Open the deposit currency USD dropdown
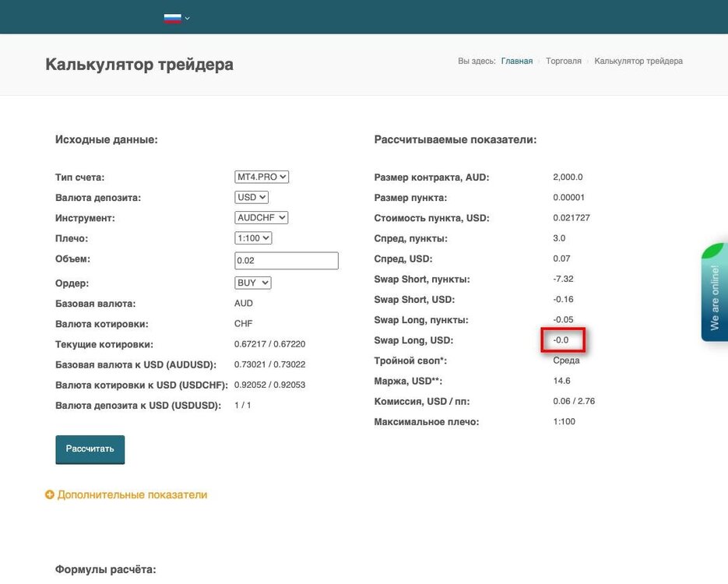The width and height of the screenshot is (728, 584). pyautogui.click(x=251, y=197)
